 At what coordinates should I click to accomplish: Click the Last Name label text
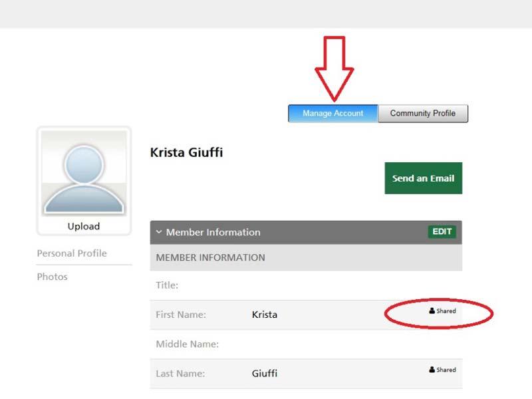point(180,374)
